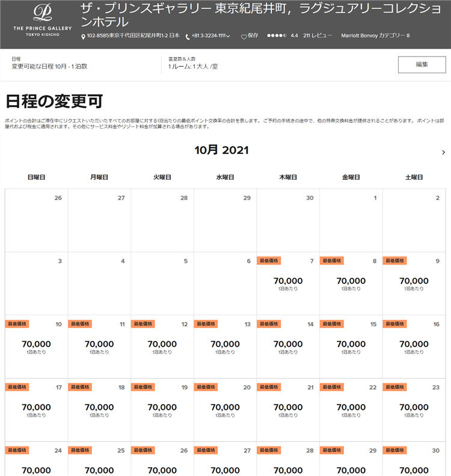Choose October 10 in the calendar
Viewport: 451px width, 476px height.
(36, 346)
